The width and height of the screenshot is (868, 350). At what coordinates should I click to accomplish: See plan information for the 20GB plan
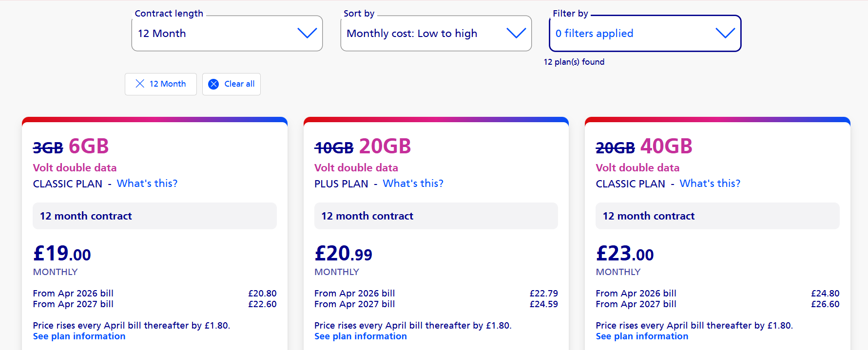360,336
